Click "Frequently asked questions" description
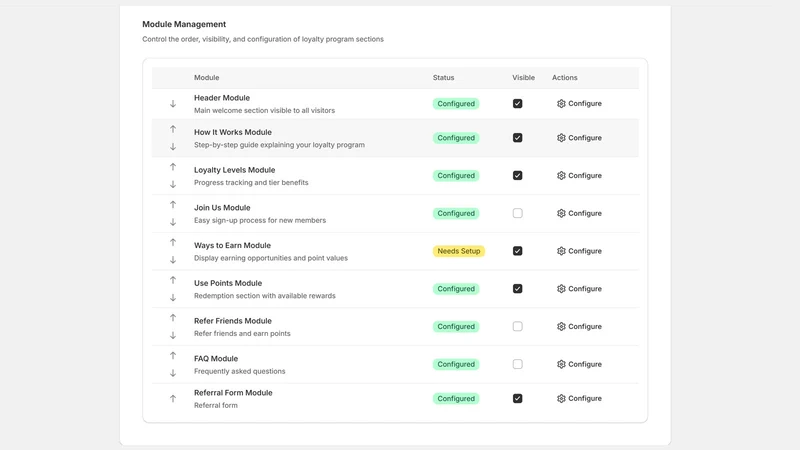 coord(240,371)
